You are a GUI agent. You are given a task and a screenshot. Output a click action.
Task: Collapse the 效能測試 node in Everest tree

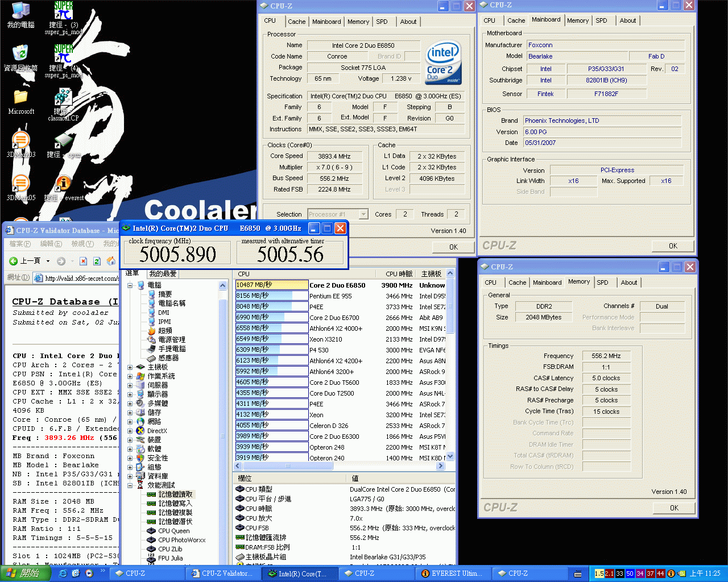coord(130,485)
